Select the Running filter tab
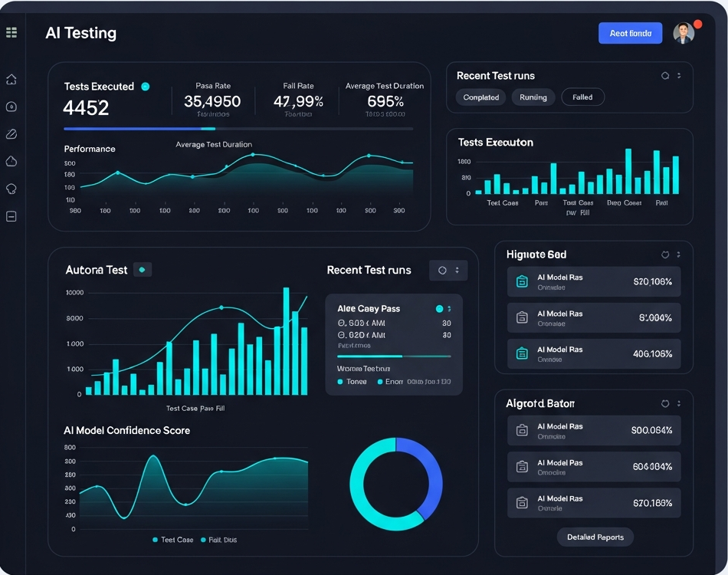Image resolution: width=728 pixels, height=575 pixels. pos(533,97)
